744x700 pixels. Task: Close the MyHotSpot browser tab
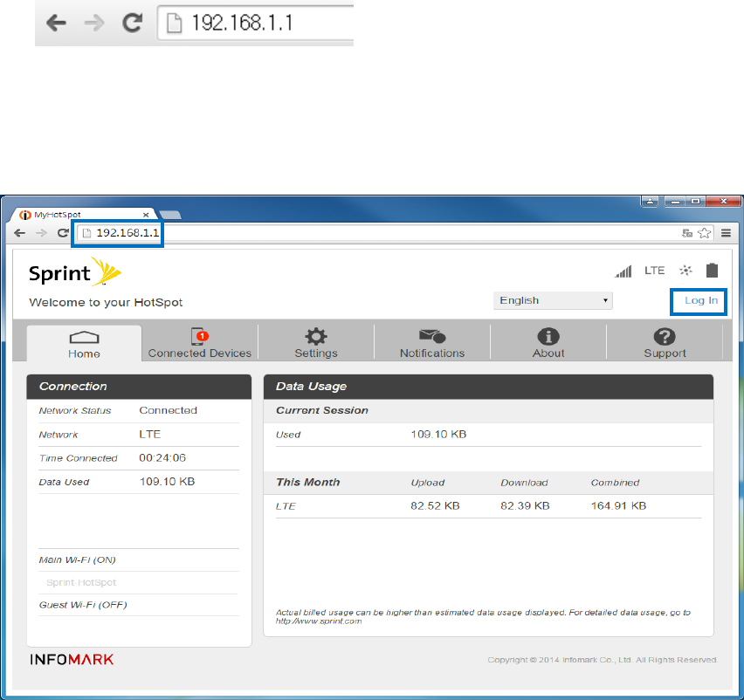click(146, 215)
